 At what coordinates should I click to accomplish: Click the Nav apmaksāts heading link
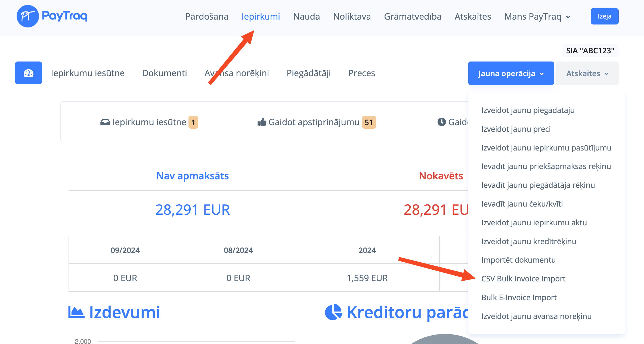pyautogui.click(x=193, y=176)
